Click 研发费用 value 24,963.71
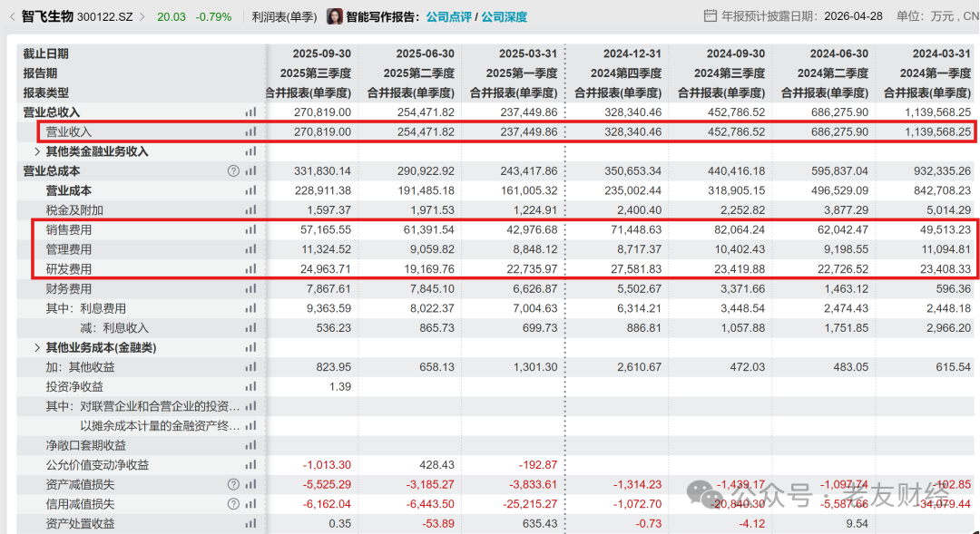Viewport: 980px width, 534px height. coord(326,269)
